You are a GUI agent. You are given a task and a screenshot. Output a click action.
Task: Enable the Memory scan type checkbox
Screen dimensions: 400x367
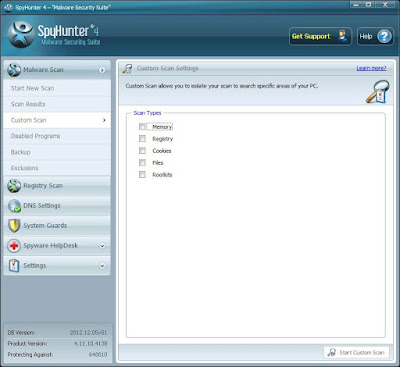(142, 127)
